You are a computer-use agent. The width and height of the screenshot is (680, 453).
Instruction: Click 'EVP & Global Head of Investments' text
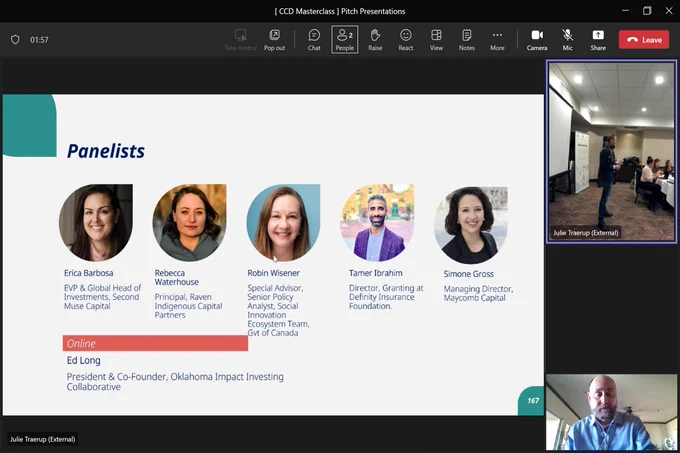(x=102, y=293)
